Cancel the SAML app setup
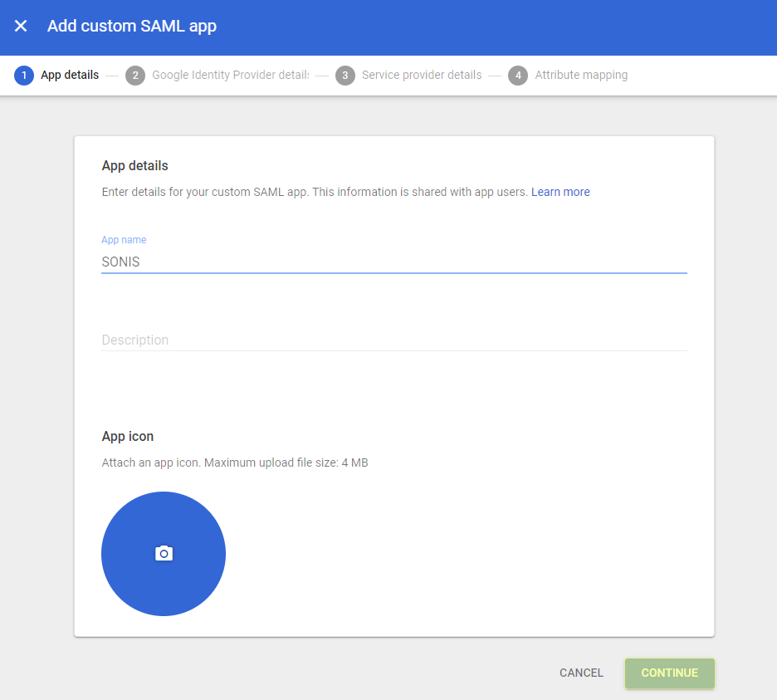 coord(581,673)
